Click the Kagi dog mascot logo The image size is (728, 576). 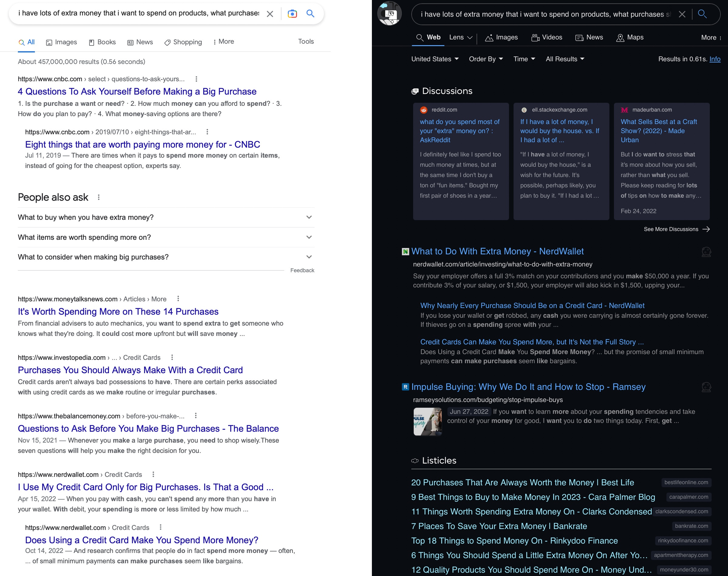pyautogui.click(x=390, y=13)
